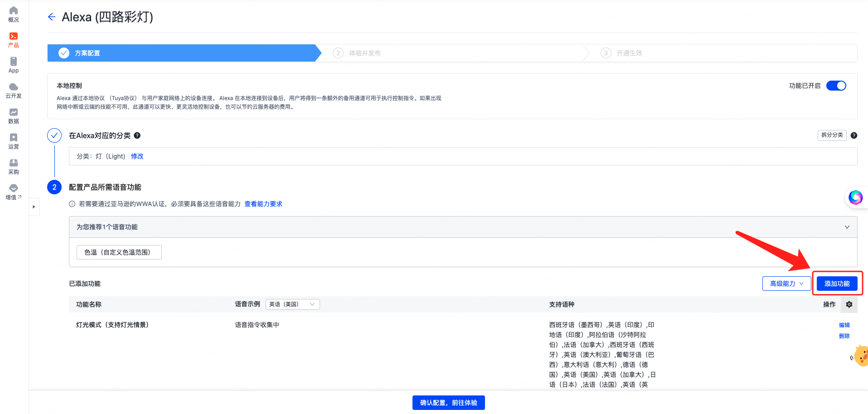Go back using the arrow beside Alexa title
The image size is (868, 414).
(x=52, y=17)
